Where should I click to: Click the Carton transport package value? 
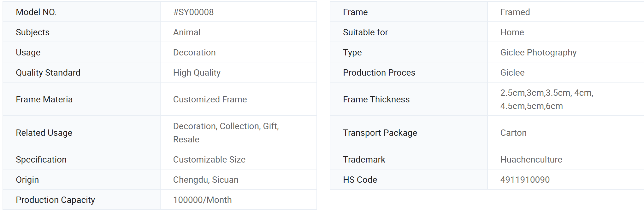tap(513, 133)
